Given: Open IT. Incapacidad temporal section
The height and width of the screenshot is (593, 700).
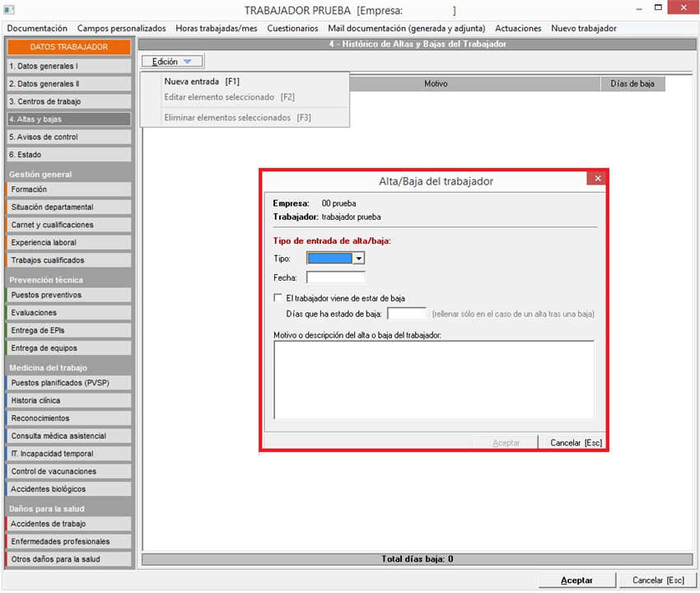Looking at the screenshot, I should tap(68, 454).
